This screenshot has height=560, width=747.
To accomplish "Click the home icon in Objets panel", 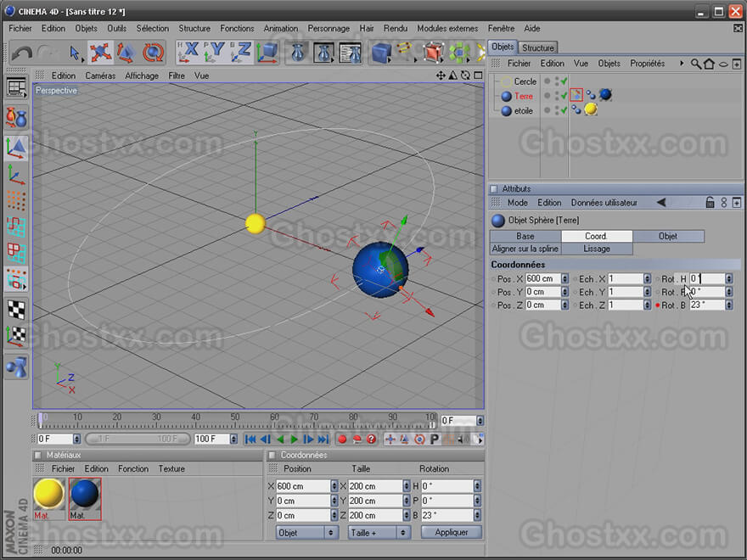I will click(709, 64).
